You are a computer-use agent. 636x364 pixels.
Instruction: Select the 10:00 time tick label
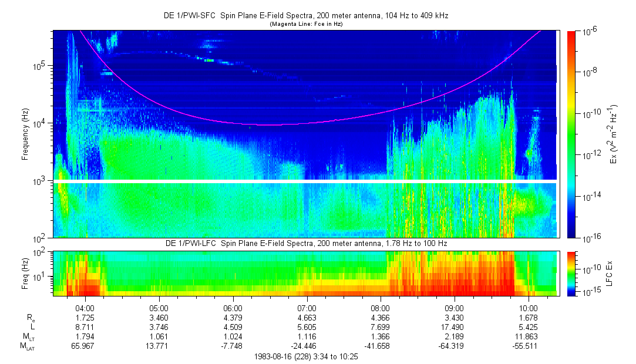coord(529,308)
